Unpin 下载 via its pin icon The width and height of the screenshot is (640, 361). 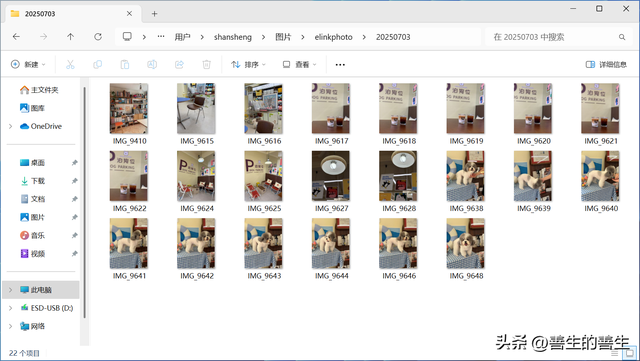[74, 181]
